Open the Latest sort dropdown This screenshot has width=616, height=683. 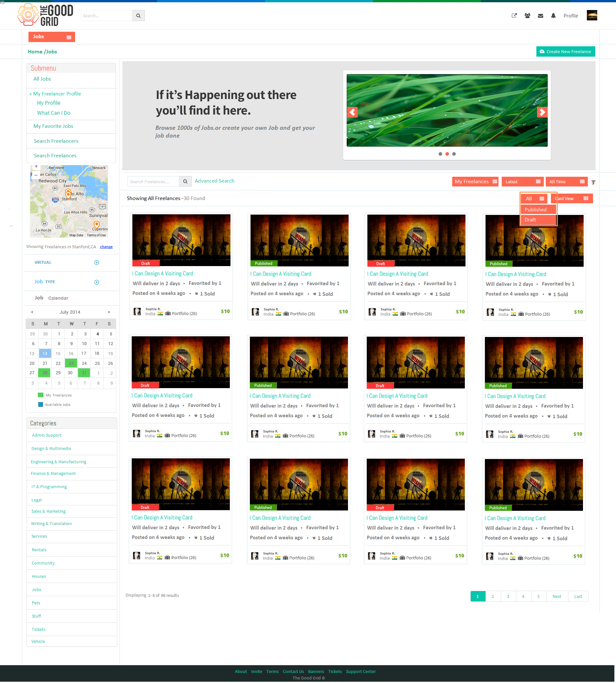point(522,182)
